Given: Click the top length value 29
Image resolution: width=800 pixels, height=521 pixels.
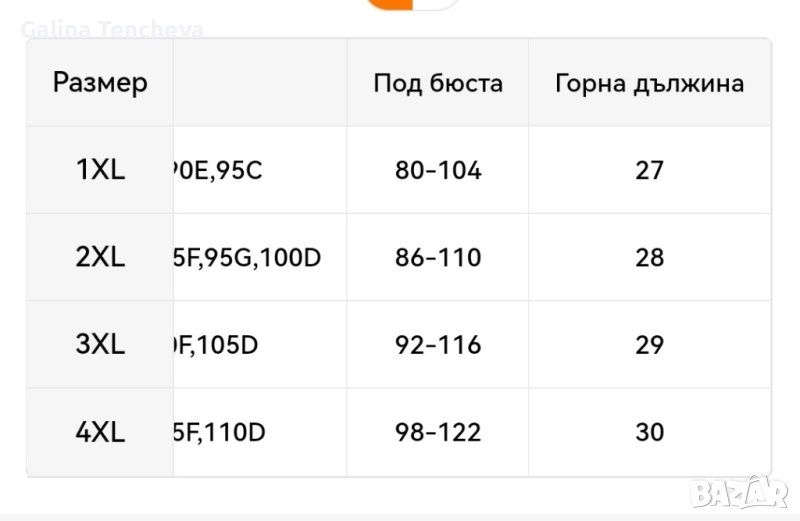Looking at the screenshot, I should (649, 345).
